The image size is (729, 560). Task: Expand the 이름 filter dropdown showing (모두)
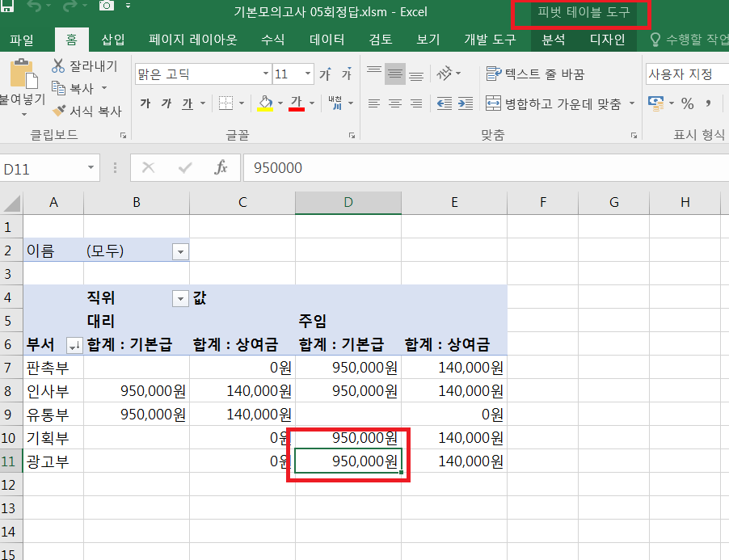pyautogui.click(x=180, y=251)
